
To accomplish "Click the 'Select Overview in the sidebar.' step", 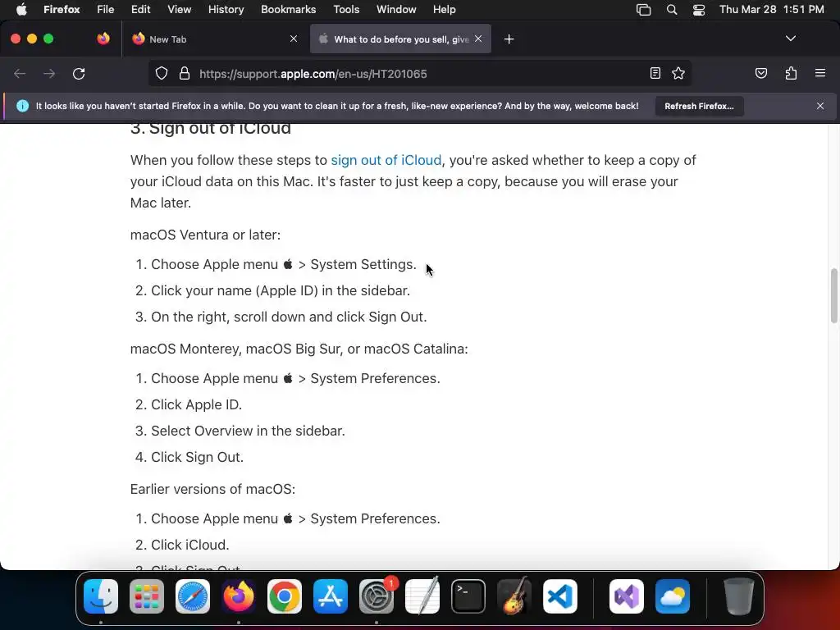I will 248,431.
